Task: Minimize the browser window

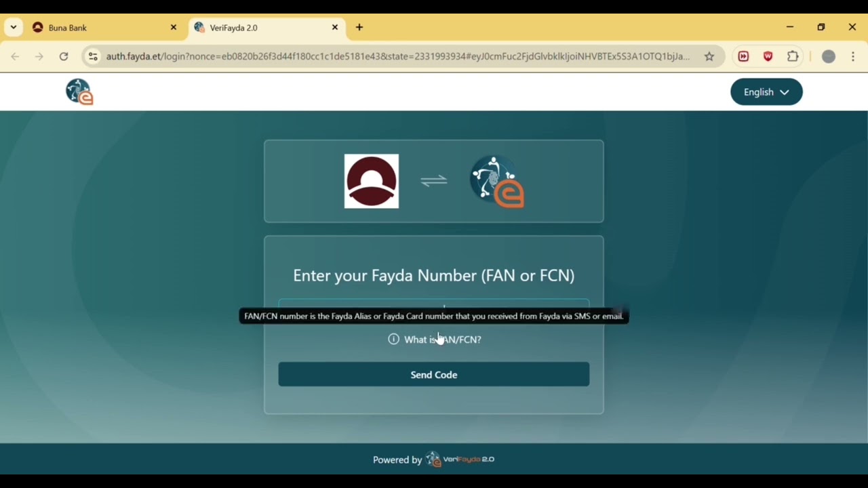Action: point(790,28)
